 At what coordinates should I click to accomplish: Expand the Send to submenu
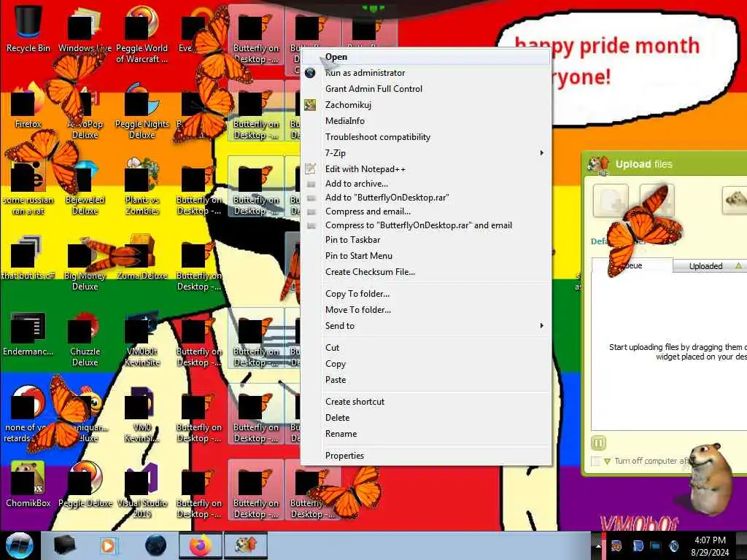pos(426,326)
